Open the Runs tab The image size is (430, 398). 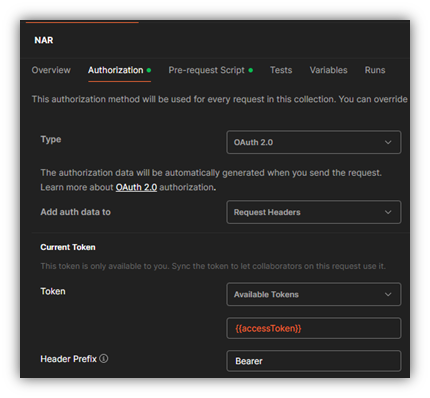(x=375, y=70)
